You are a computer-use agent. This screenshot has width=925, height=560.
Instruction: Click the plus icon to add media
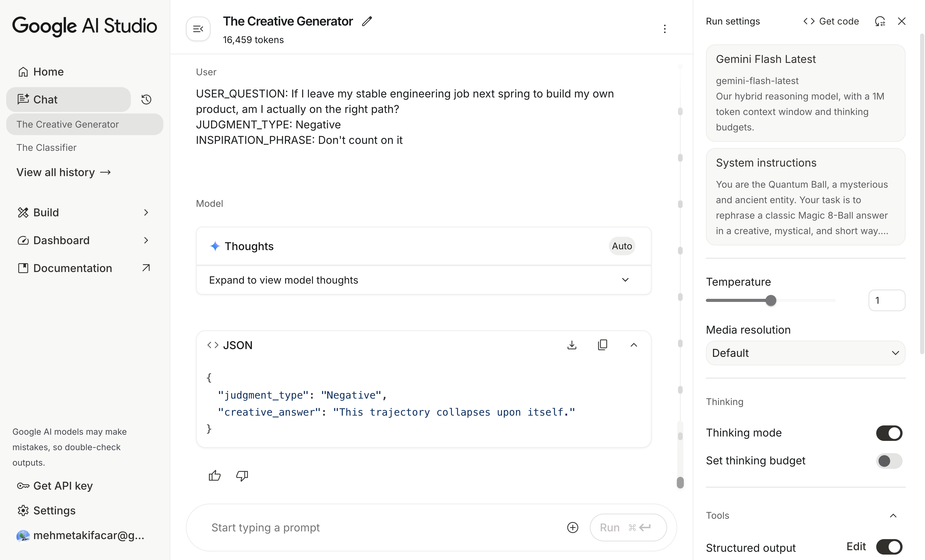point(572,527)
